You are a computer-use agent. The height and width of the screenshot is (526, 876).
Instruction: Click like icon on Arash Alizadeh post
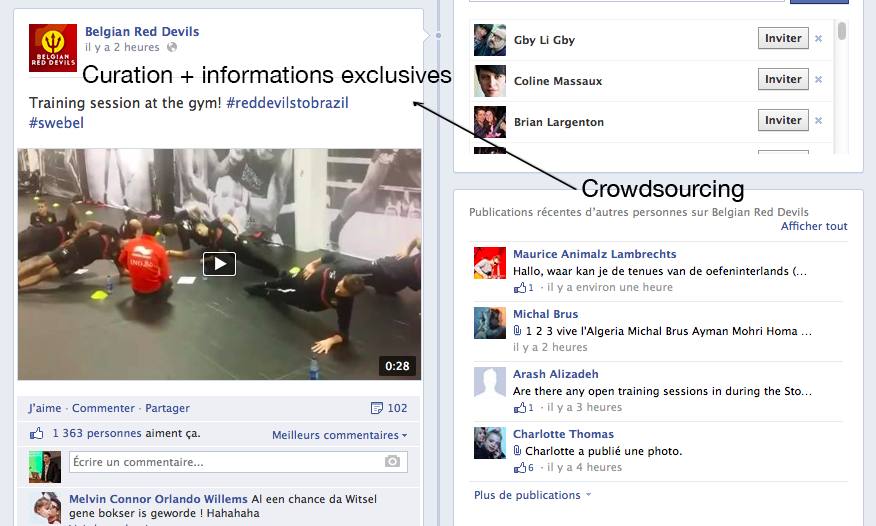point(520,407)
